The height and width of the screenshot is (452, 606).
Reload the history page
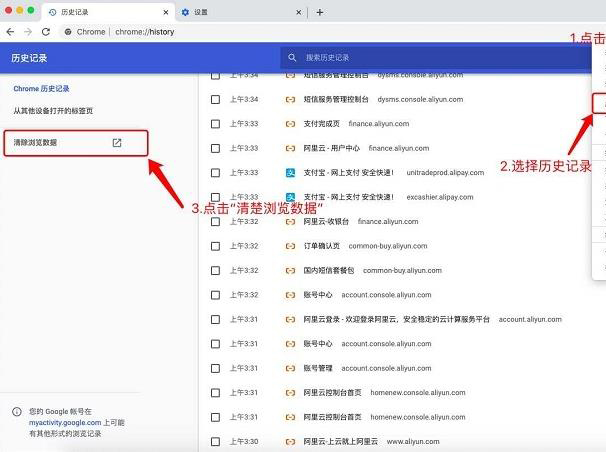(48, 32)
